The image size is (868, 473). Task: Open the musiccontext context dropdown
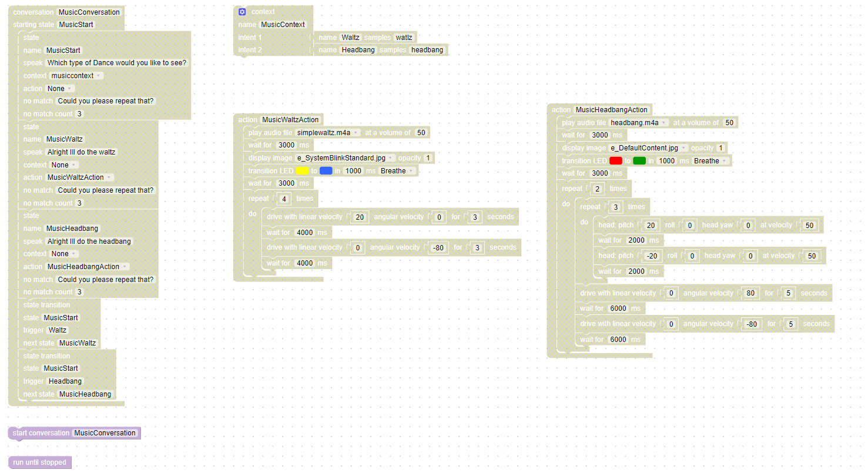76,76
